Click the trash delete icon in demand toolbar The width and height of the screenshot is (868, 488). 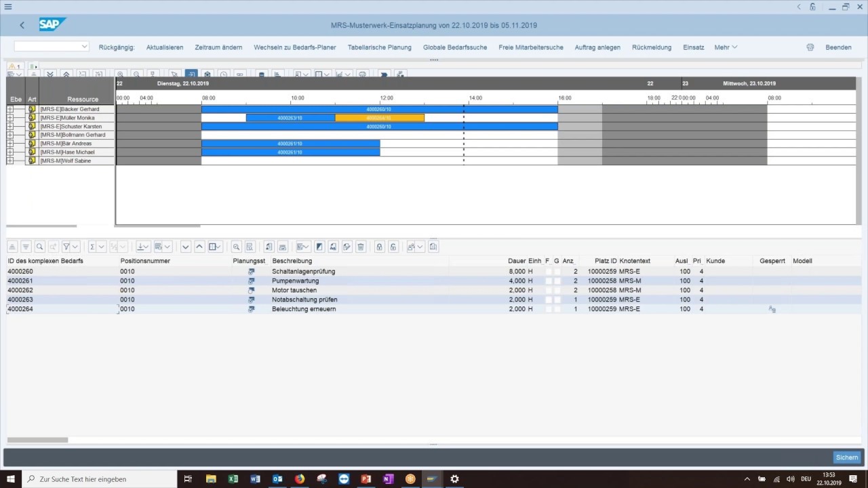point(361,247)
